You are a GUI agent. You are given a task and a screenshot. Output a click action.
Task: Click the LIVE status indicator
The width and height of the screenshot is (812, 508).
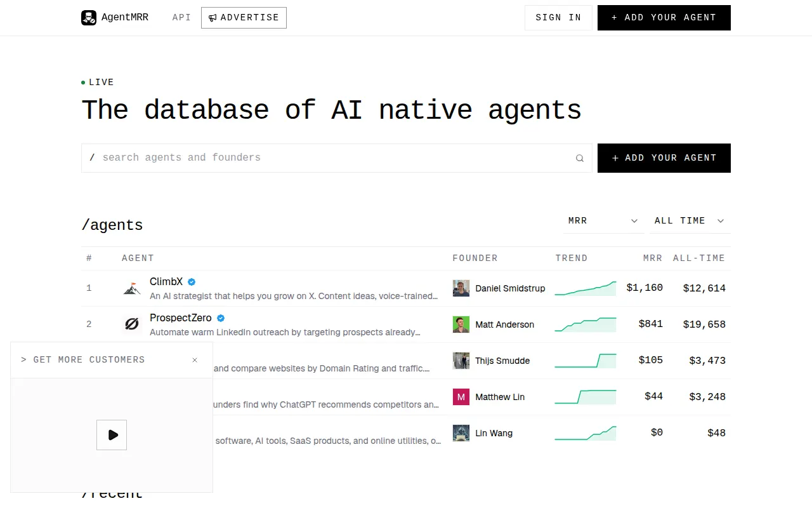[x=98, y=83]
